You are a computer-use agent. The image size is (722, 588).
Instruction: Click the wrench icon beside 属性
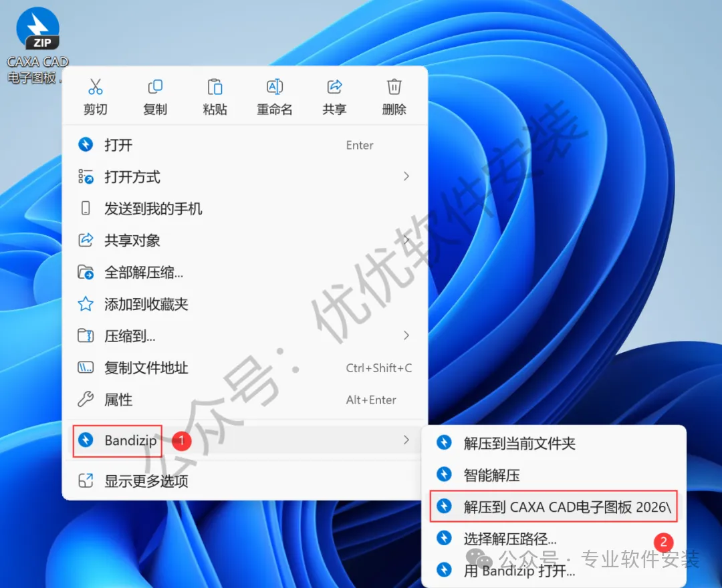coord(86,399)
